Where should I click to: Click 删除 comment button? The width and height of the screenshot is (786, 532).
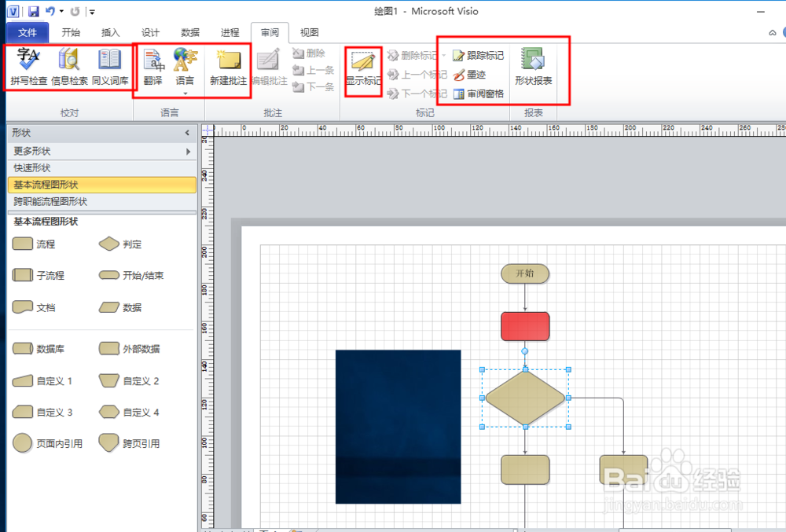point(309,53)
